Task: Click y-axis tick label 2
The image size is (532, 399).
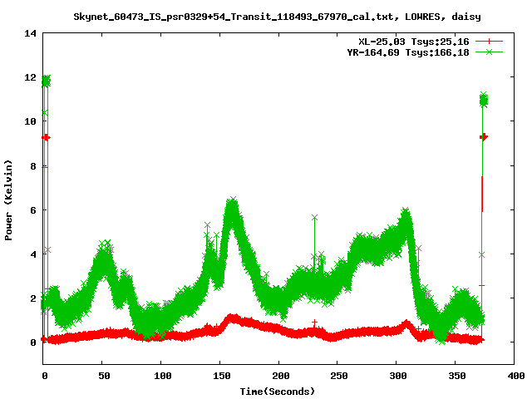Action: pos(33,298)
